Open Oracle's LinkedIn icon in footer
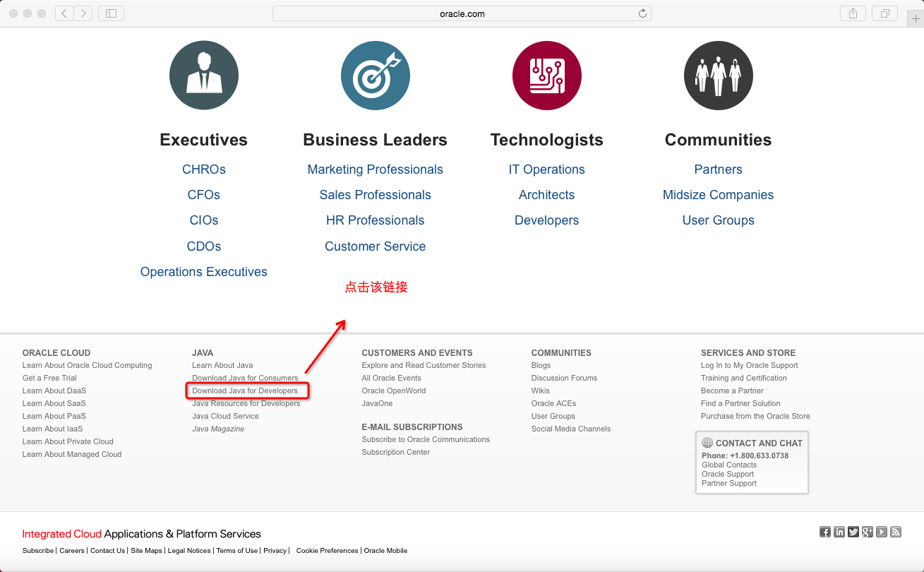The height and width of the screenshot is (572, 924). (x=839, y=532)
